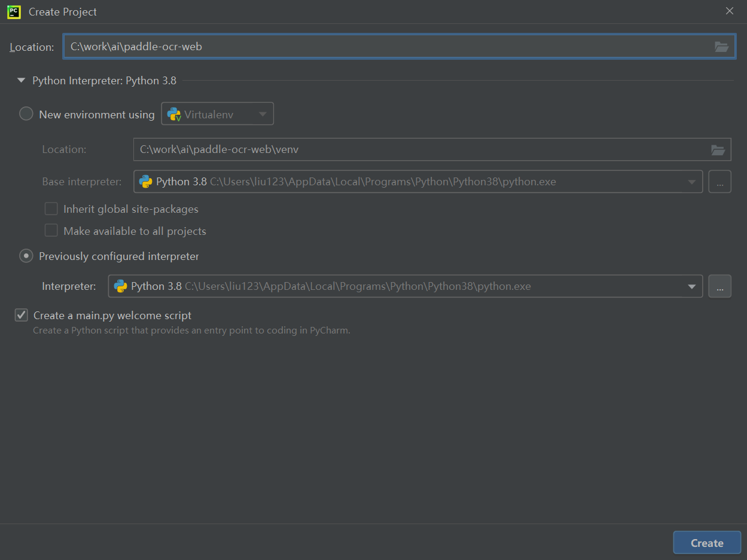This screenshot has height=560, width=747.
Task: Click the Virtualenv Python icon
Action: click(174, 114)
